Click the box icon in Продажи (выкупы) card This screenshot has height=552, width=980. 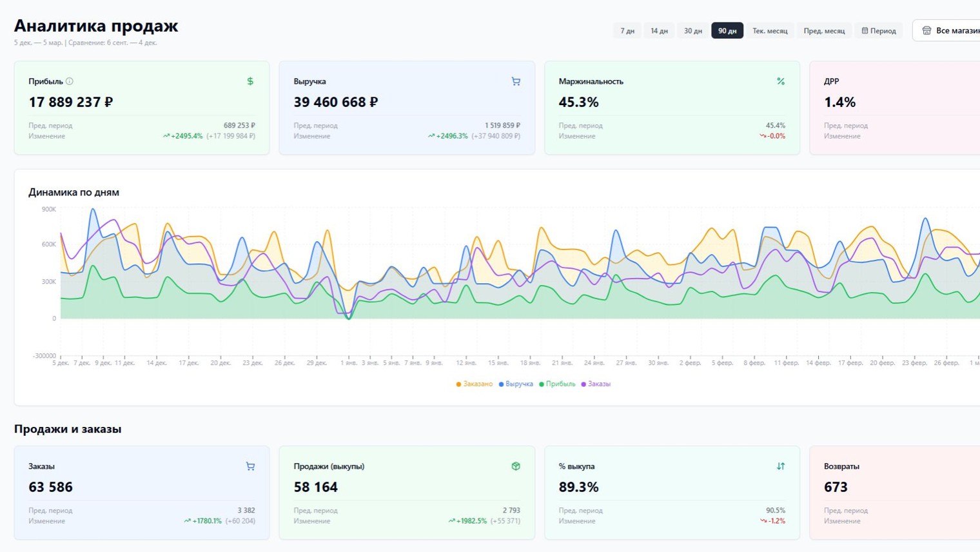(x=516, y=466)
